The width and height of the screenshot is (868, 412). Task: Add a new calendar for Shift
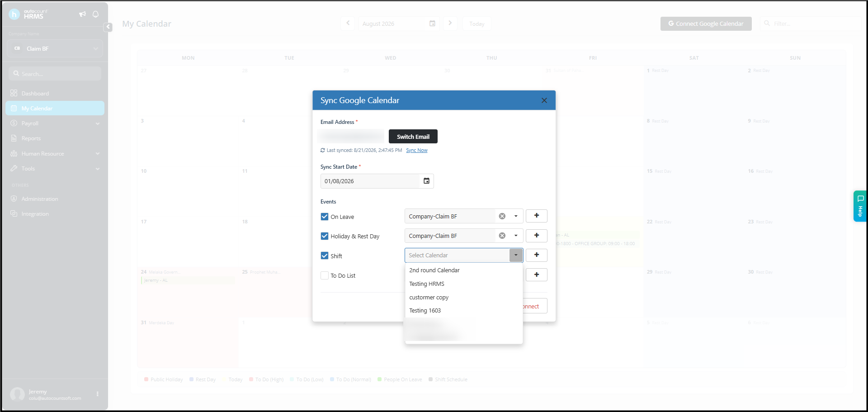coord(537,255)
